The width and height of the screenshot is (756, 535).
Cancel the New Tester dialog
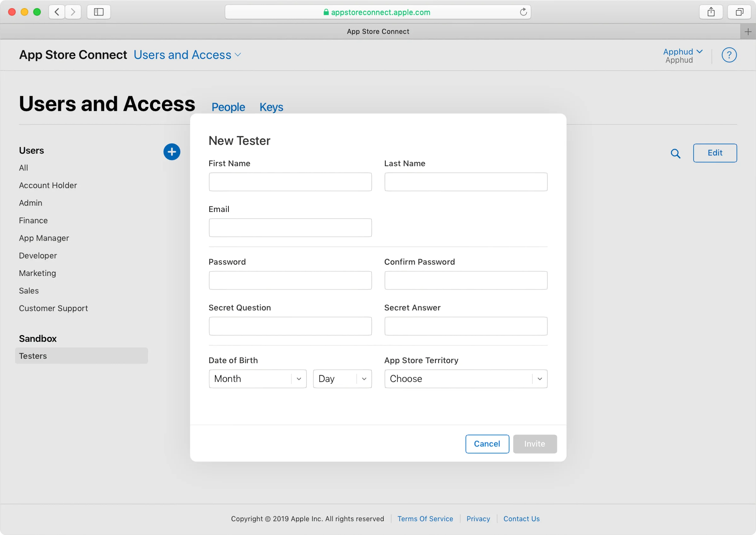click(487, 444)
